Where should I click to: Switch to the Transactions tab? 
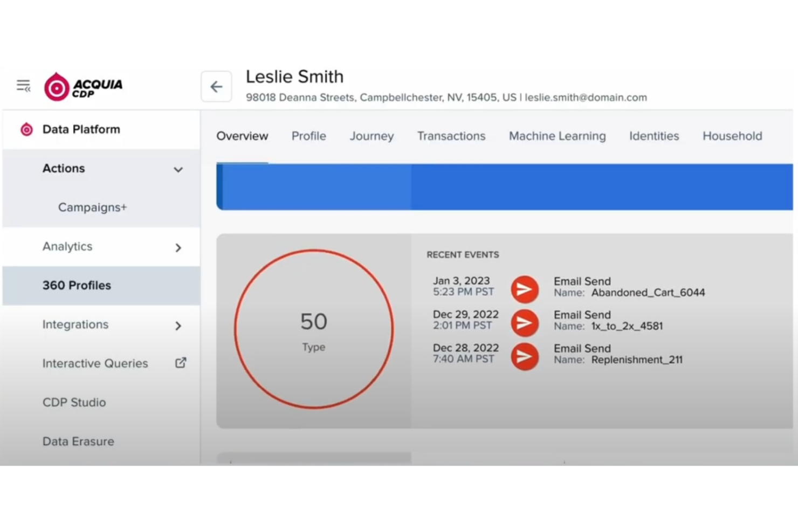click(x=451, y=136)
